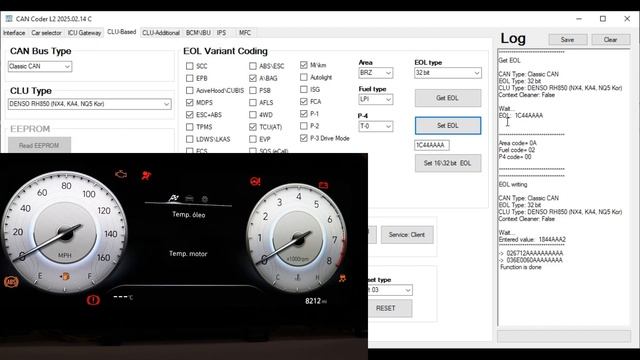Enable ActiveHood\CUBIS checkbox
This screenshot has height=360, width=640.
click(189, 90)
